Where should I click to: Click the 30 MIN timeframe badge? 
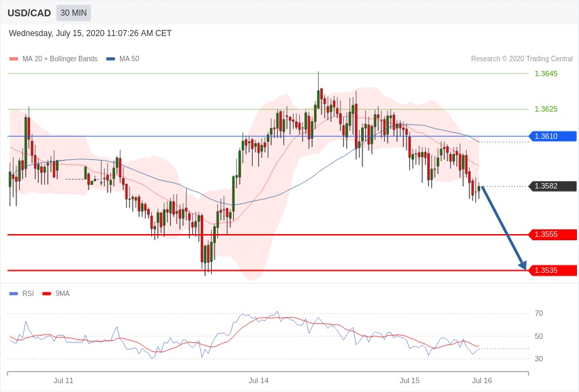click(x=74, y=13)
